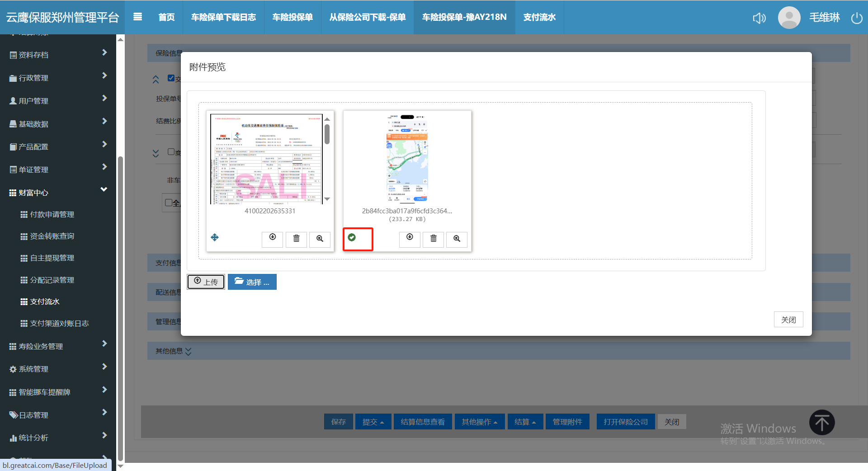Click green check mark on 2b84fcc3ba file
Viewport: 868px width, 471px height.
[352, 237]
